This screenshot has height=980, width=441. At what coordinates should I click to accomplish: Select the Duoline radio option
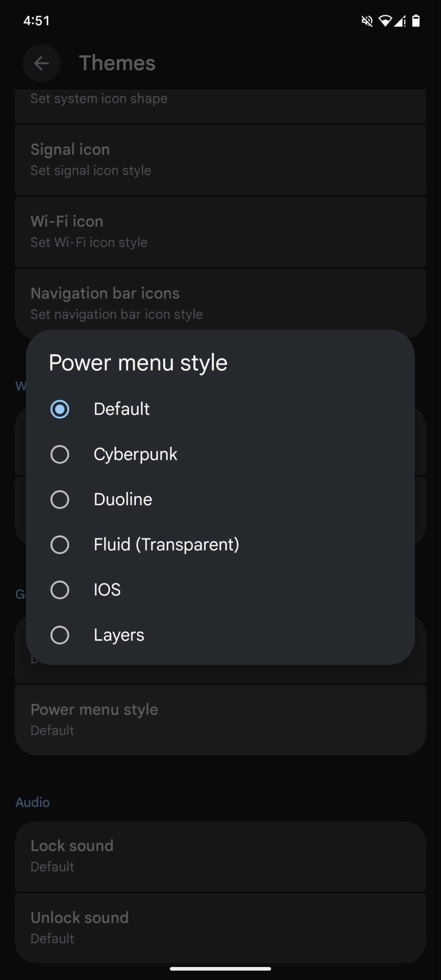click(60, 500)
